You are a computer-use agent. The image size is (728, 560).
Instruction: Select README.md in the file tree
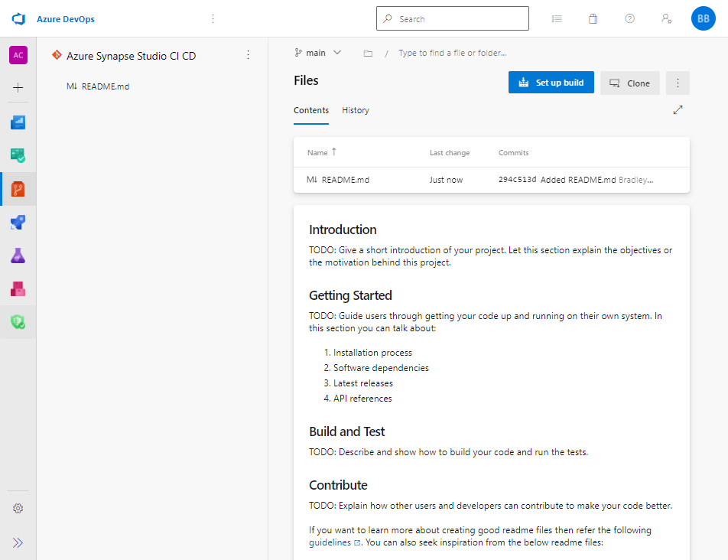[x=98, y=86]
